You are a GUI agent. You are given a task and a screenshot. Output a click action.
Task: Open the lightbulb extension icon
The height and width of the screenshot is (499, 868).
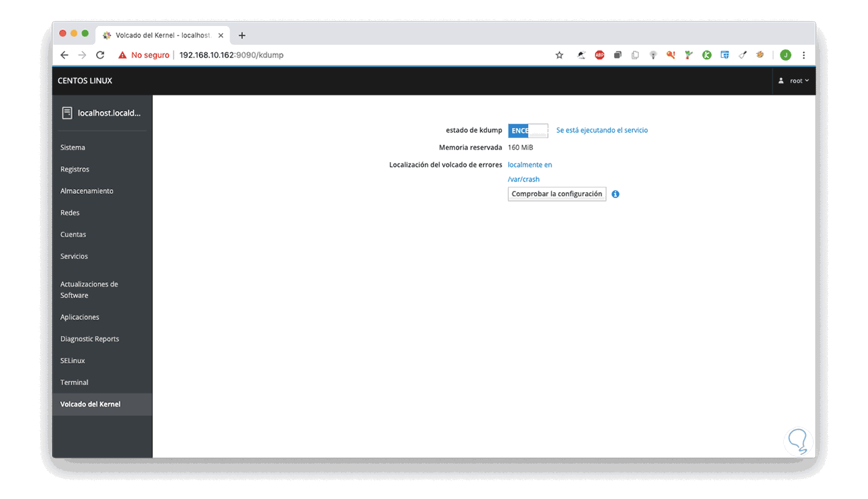(x=653, y=55)
